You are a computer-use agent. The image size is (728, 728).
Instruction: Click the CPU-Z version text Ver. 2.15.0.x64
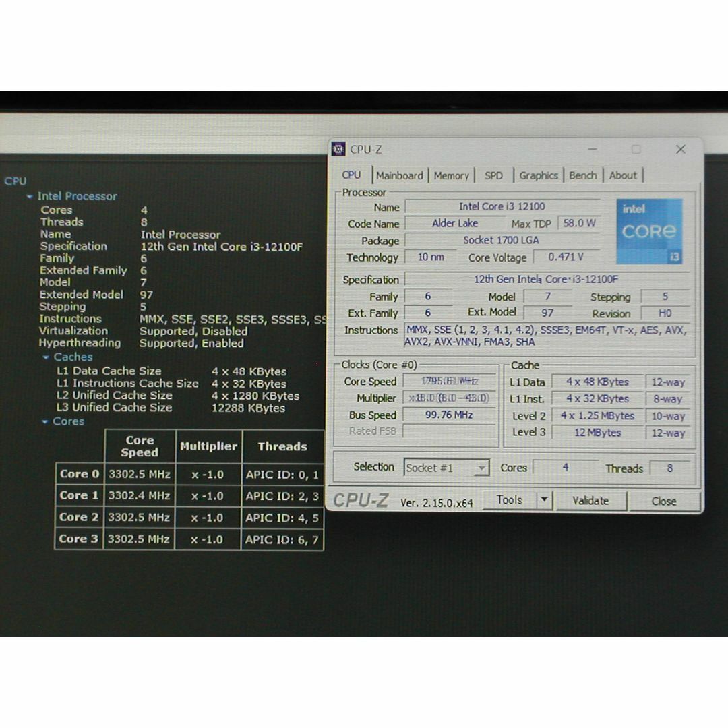click(x=436, y=503)
